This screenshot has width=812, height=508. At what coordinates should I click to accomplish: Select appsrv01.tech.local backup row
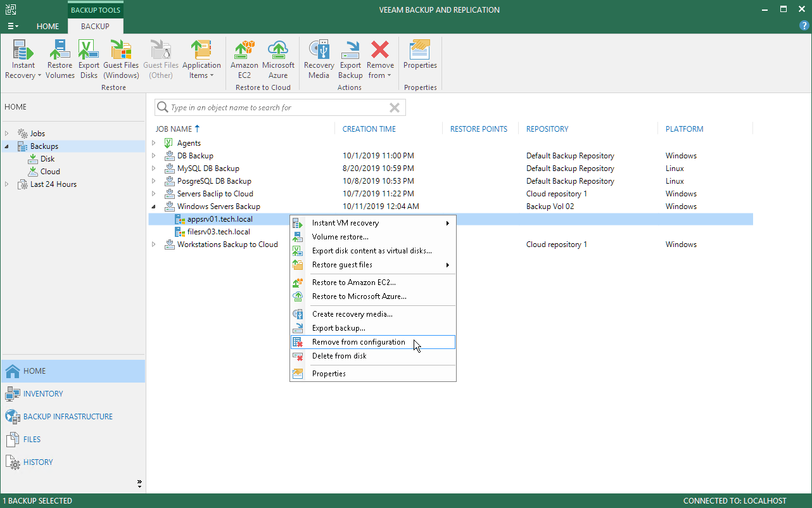coord(220,219)
